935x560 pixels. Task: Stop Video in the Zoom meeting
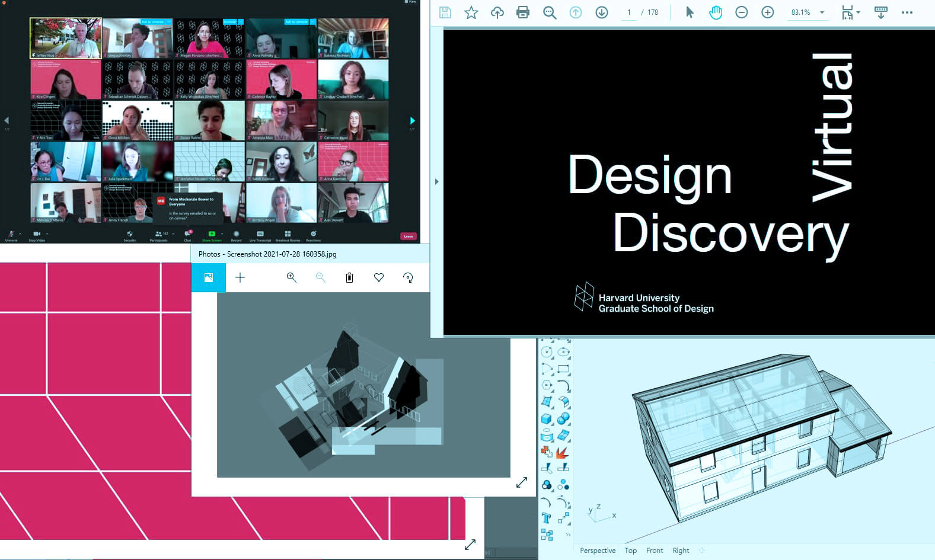click(x=37, y=235)
